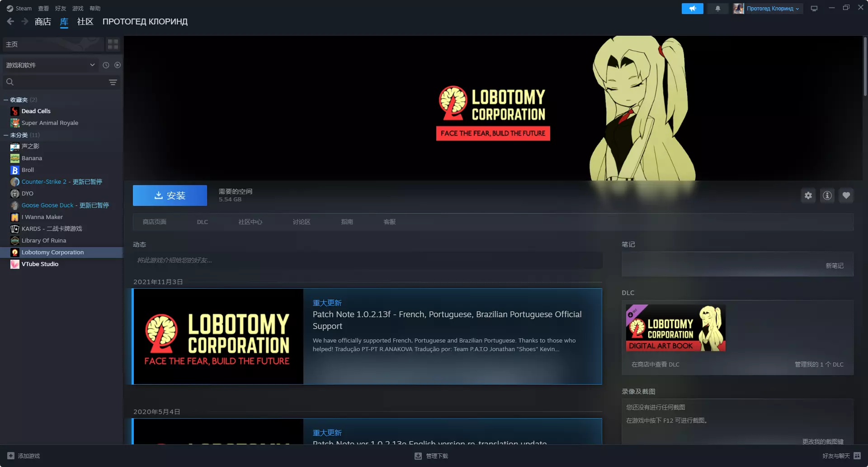
Task: Open the 商店页面 store page link
Action: (x=155, y=222)
